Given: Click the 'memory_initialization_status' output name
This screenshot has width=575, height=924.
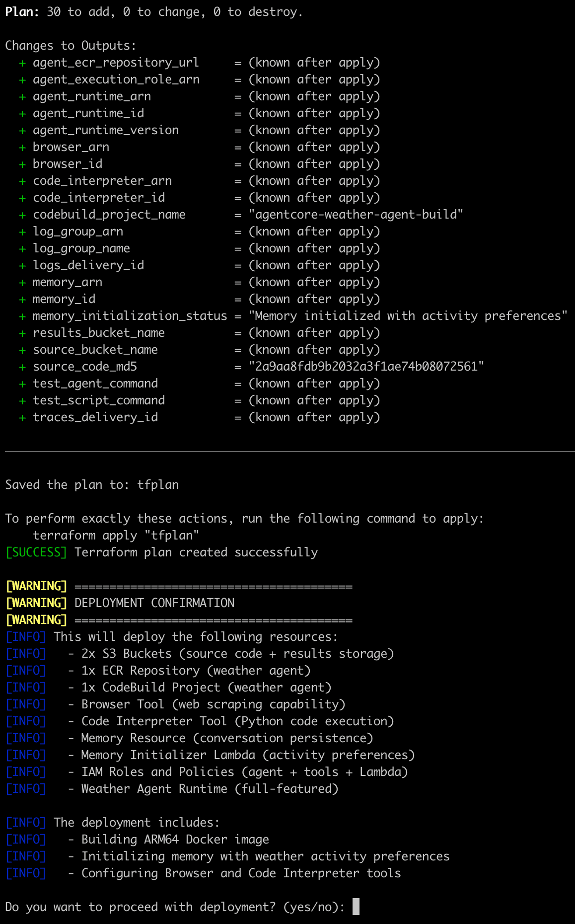Looking at the screenshot, I should (130, 316).
